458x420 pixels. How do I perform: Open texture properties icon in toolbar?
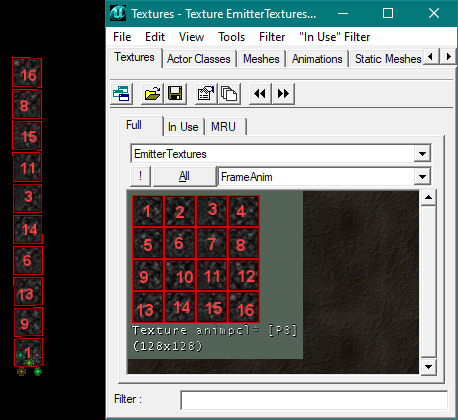point(206,94)
